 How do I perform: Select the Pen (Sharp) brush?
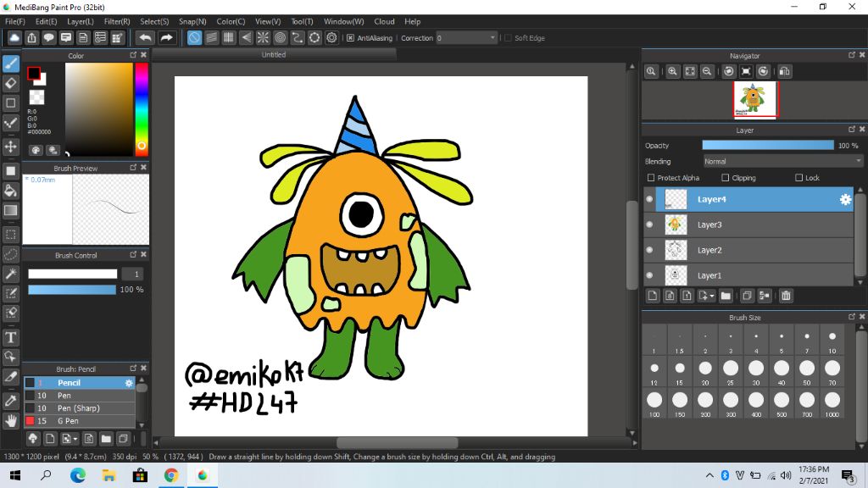(79, 408)
